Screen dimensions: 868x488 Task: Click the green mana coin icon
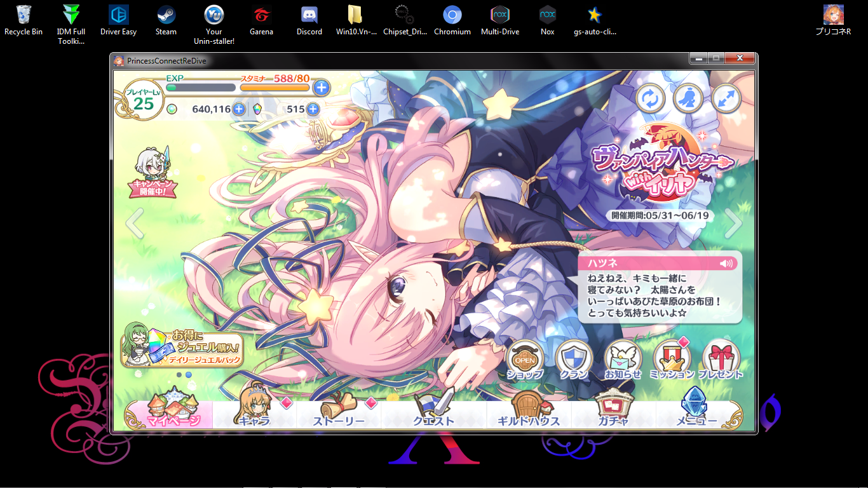(x=172, y=109)
